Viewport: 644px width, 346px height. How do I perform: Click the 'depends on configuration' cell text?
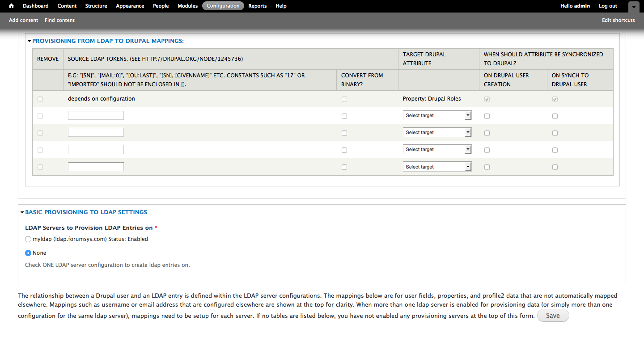[102, 98]
